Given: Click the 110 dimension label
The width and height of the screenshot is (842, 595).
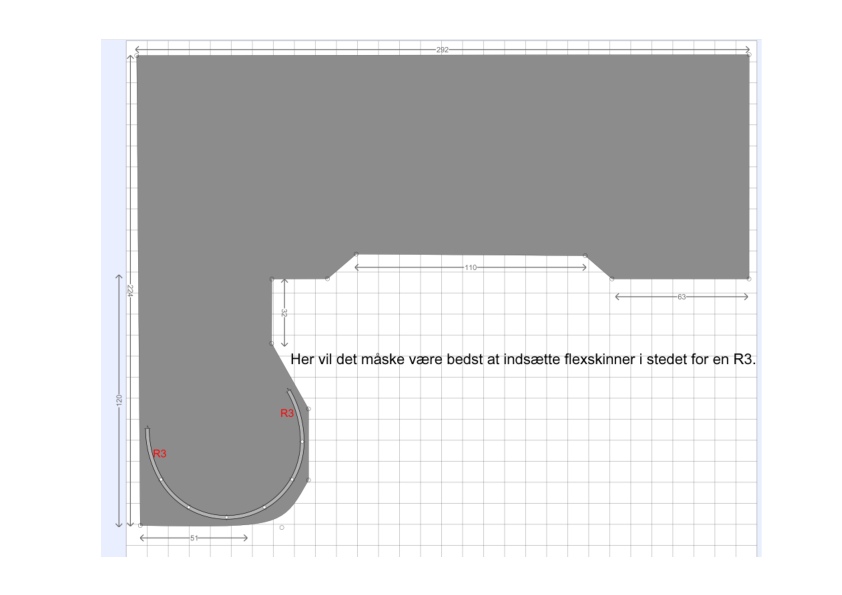Looking at the screenshot, I should [x=470, y=267].
